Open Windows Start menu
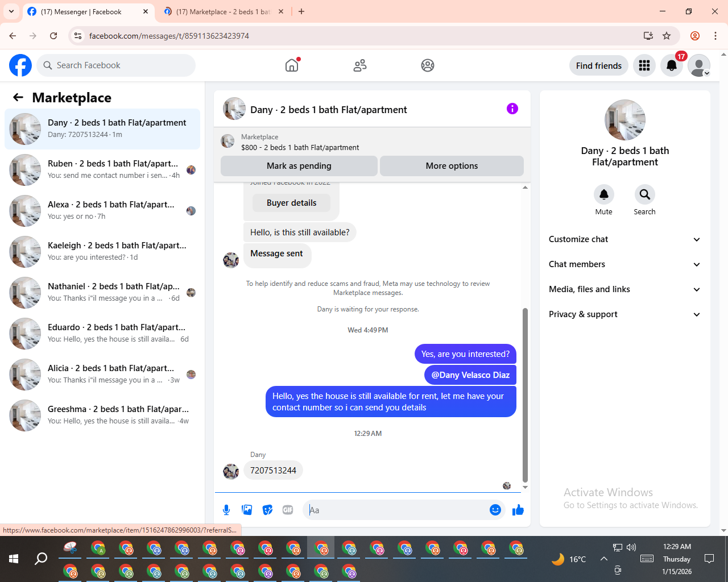The height and width of the screenshot is (582, 728). click(x=14, y=559)
